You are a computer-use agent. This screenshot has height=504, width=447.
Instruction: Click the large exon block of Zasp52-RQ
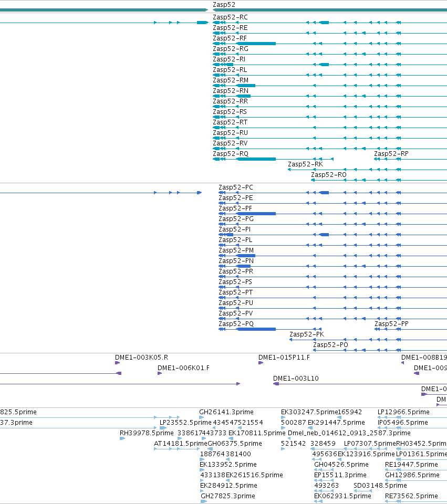(256, 159)
